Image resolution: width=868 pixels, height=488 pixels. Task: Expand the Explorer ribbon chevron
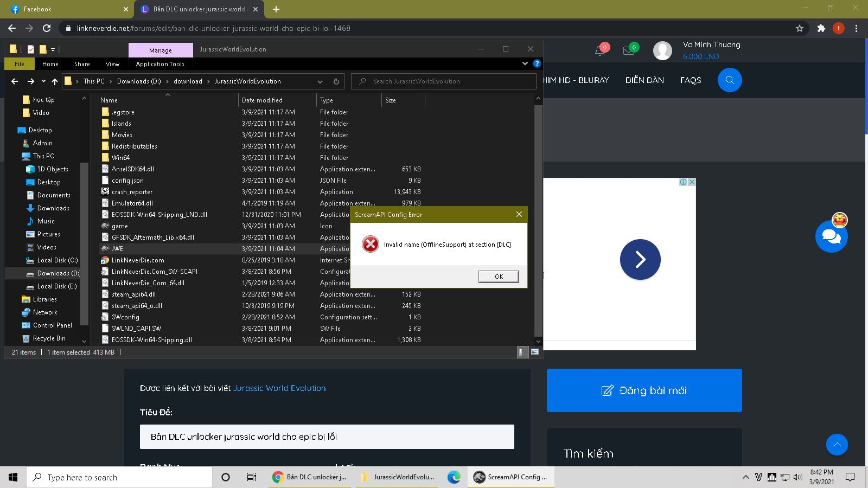click(x=525, y=63)
